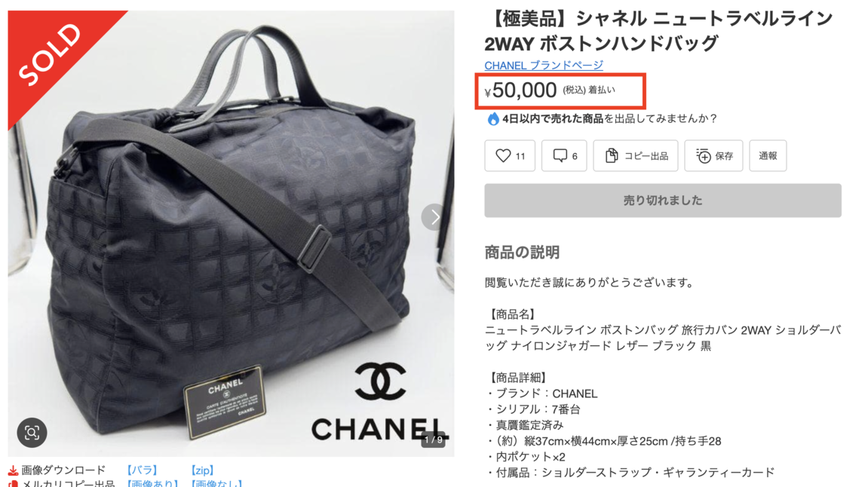
Task: Click the heart like icon
Action: pos(503,156)
